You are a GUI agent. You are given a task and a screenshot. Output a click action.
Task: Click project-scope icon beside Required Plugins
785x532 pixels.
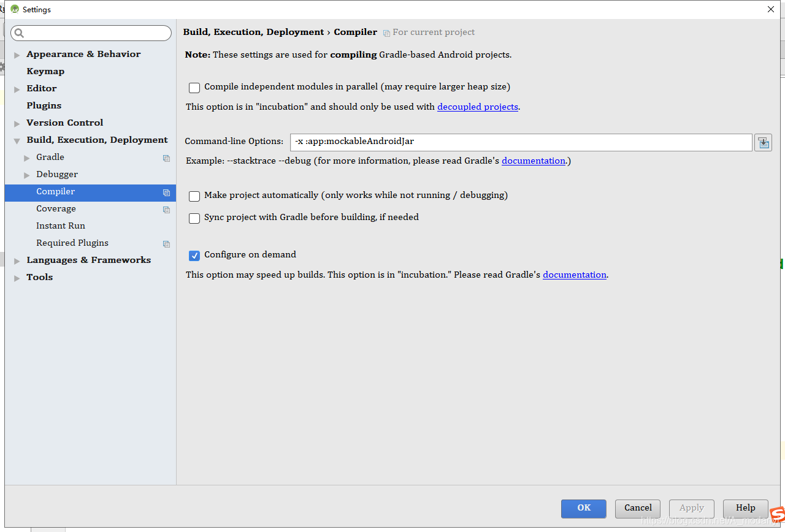coord(166,244)
